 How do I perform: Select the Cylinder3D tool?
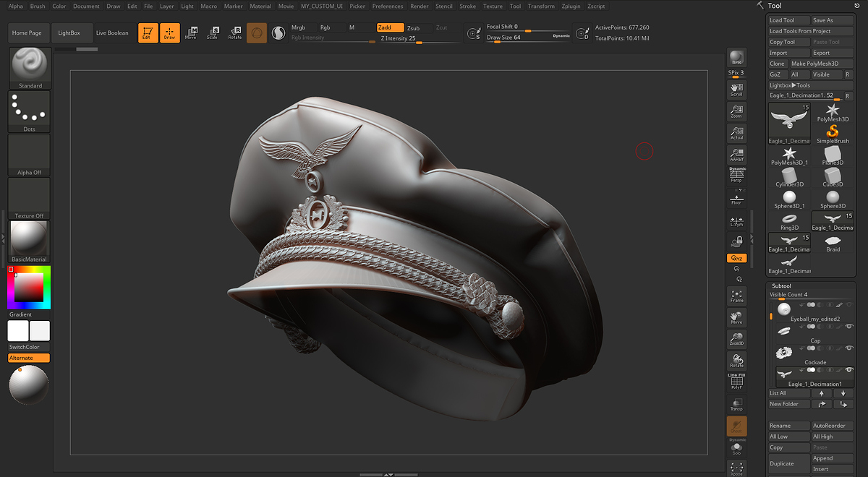pyautogui.click(x=789, y=176)
